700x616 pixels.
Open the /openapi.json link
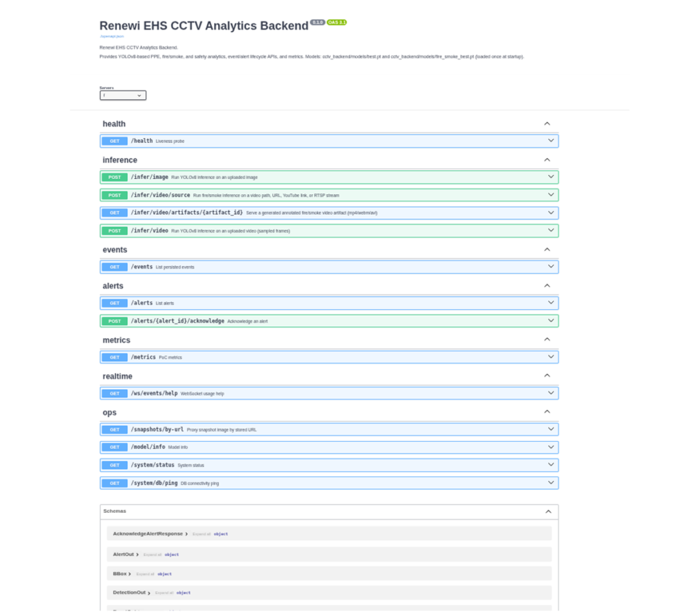tap(111, 36)
